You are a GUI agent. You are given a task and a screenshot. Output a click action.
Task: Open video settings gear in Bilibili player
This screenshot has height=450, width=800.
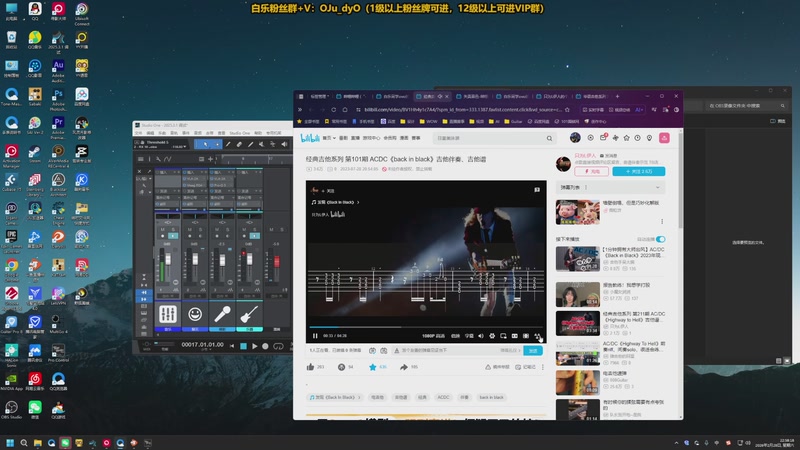(492, 336)
